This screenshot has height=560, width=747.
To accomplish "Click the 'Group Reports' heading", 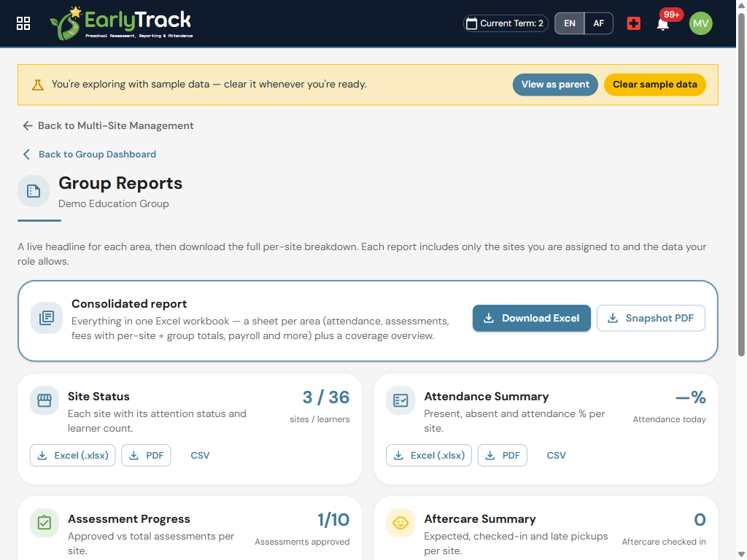I will (x=120, y=183).
